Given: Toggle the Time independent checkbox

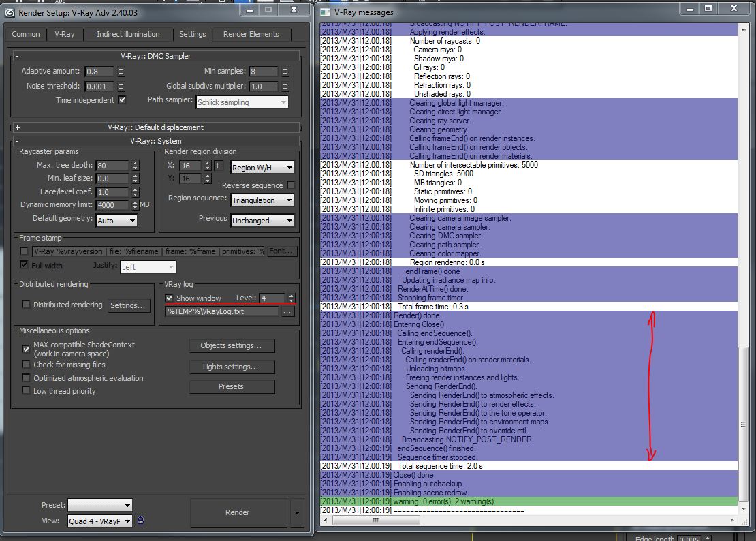Looking at the screenshot, I should [122, 99].
